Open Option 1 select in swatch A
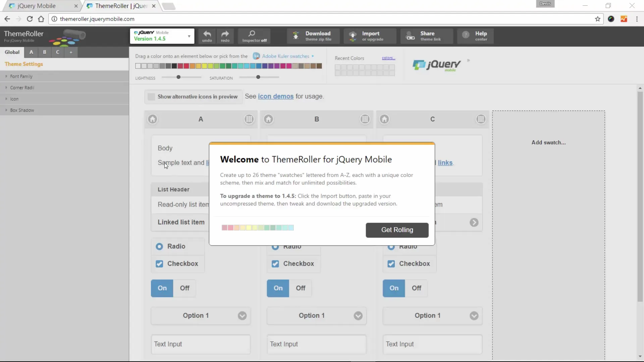This screenshot has width=644, height=362. [x=201, y=316]
